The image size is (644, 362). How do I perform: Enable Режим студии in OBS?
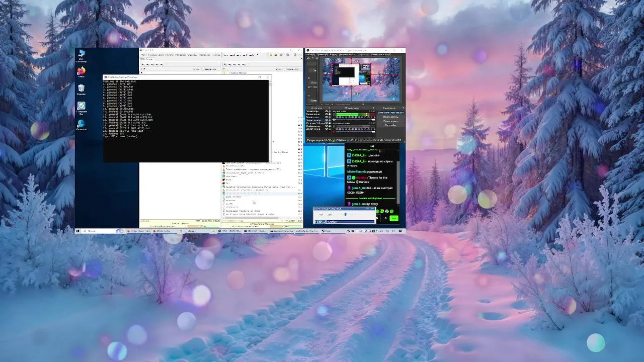(390, 121)
